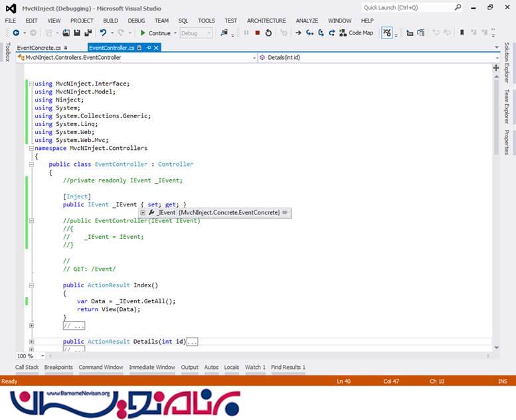This screenshot has width=516, height=420.
Task: Switch to the EventConcrete.cs tab
Action: tap(39, 48)
